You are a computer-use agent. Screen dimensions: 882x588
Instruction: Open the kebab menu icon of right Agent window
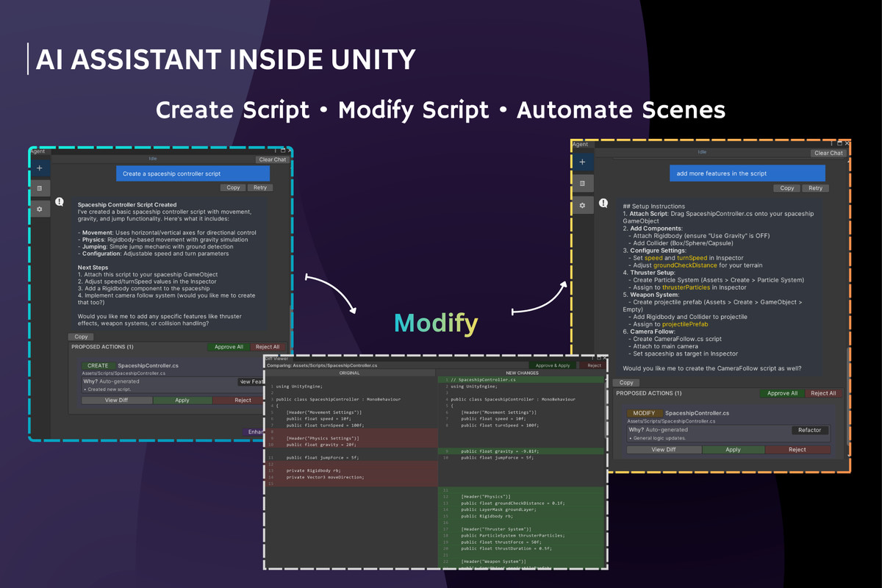click(x=832, y=143)
